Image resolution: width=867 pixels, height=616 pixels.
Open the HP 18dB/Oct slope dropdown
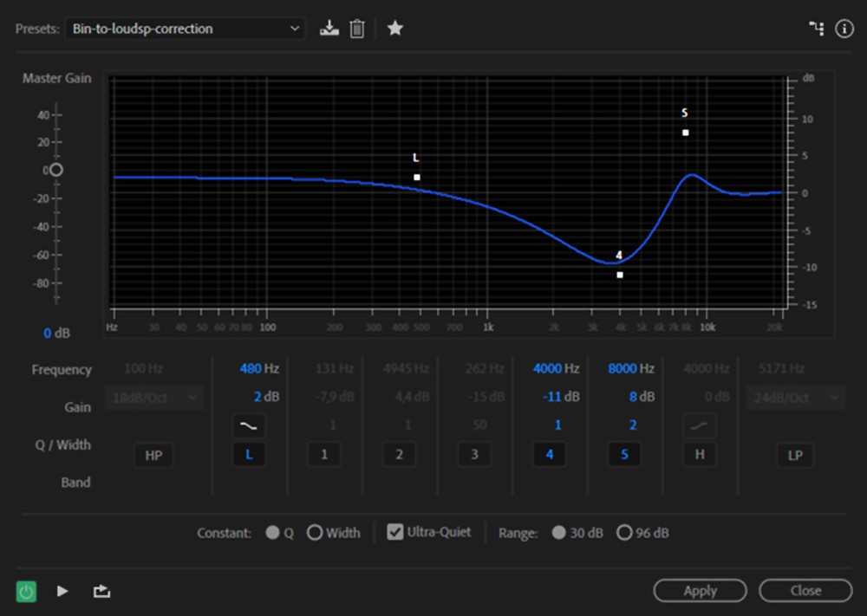coord(153,397)
